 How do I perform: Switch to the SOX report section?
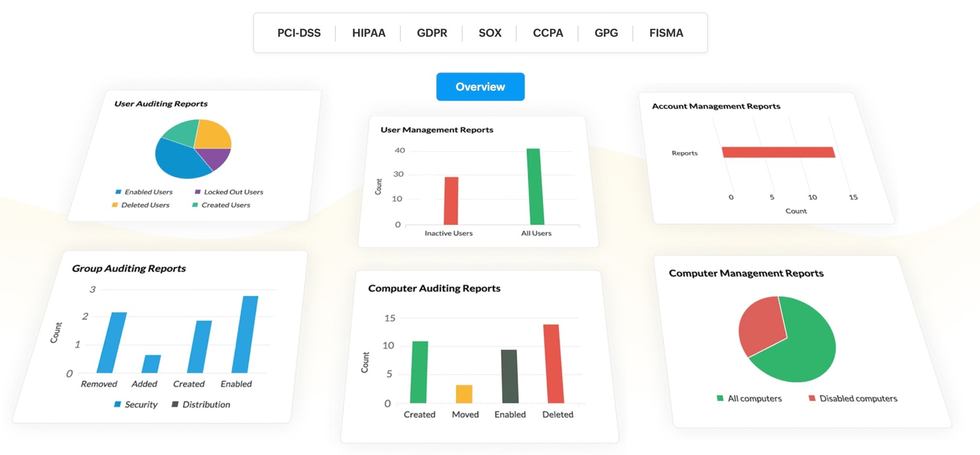coord(489,33)
